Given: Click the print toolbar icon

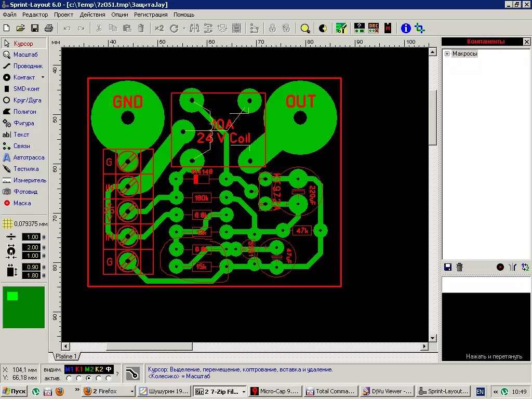Looking at the screenshot, I should pyautogui.click(x=49, y=28).
